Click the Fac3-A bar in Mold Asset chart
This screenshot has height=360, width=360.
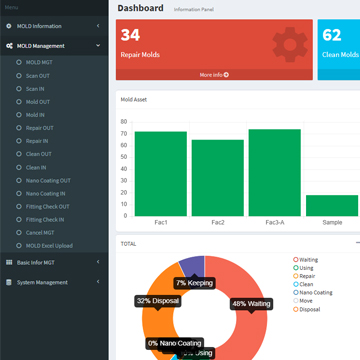point(275,173)
